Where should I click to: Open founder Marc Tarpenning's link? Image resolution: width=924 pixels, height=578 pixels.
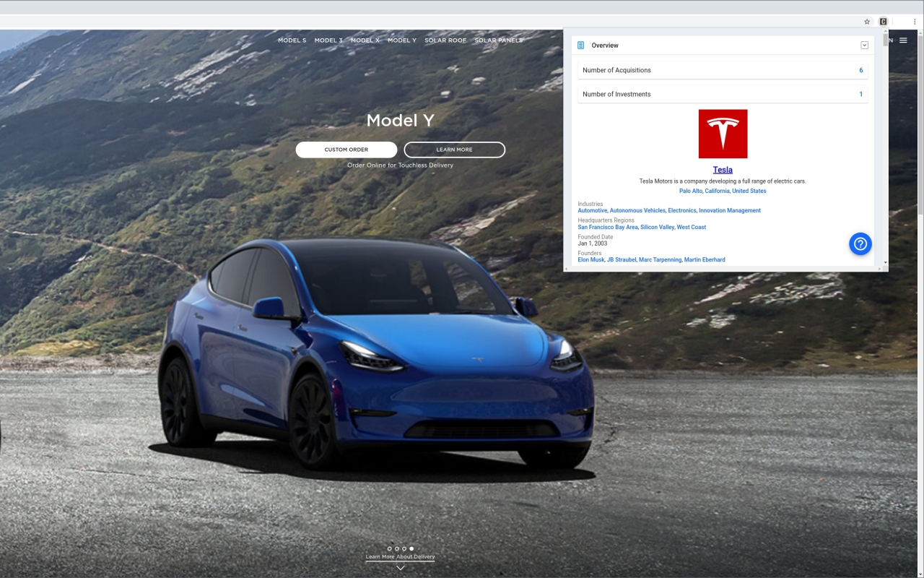(x=661, y=260)
